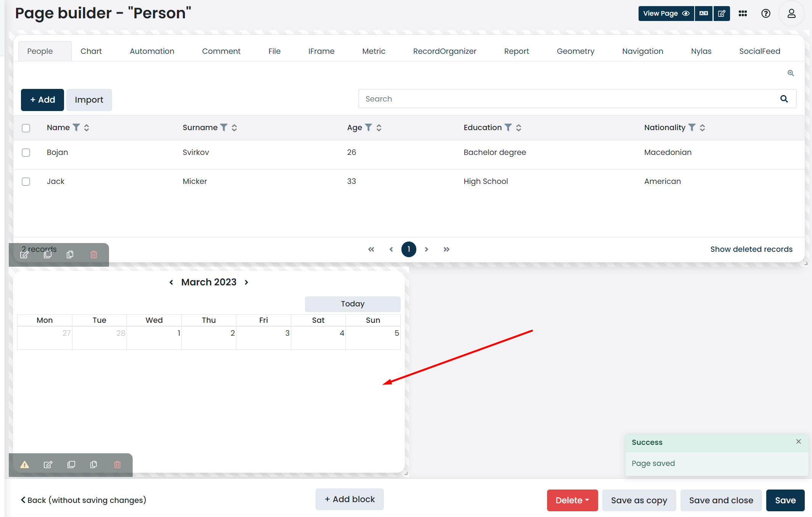Open the Education column filter
This screenshot has height=517, width=812.
click(508, 127)
